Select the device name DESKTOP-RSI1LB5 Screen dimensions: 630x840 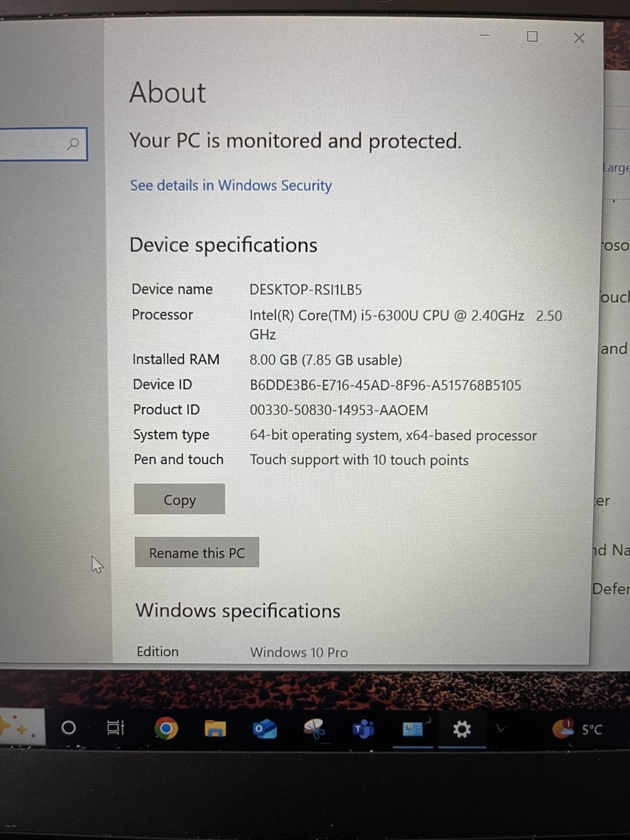(x=306, y=289)
